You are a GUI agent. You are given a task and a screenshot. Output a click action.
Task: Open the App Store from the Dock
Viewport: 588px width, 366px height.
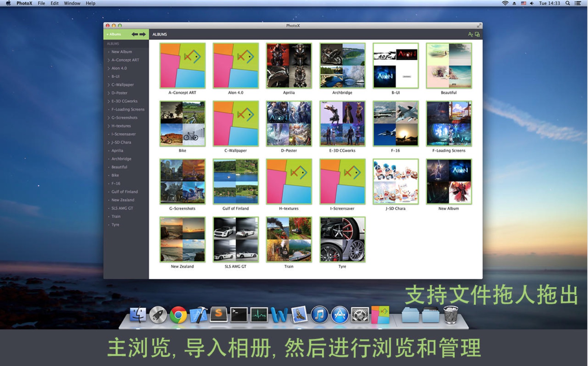pyautogui.click(x=340, y=315)
